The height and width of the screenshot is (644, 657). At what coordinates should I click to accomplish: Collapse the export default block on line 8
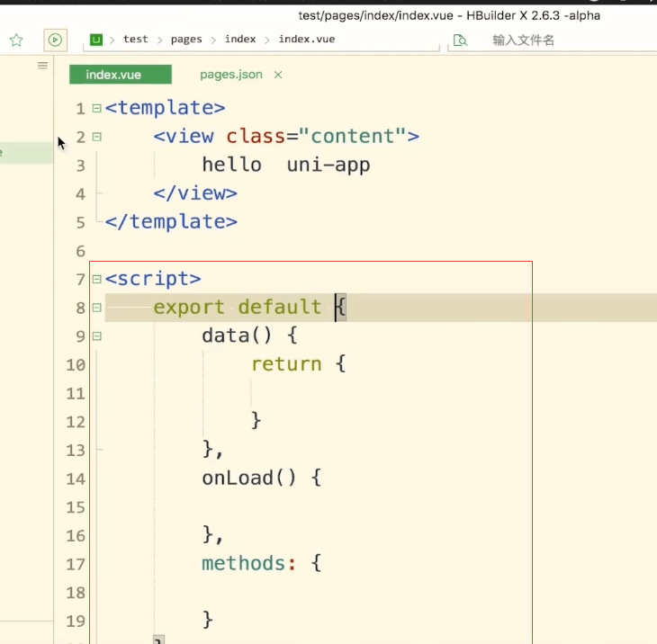(97, 308)
